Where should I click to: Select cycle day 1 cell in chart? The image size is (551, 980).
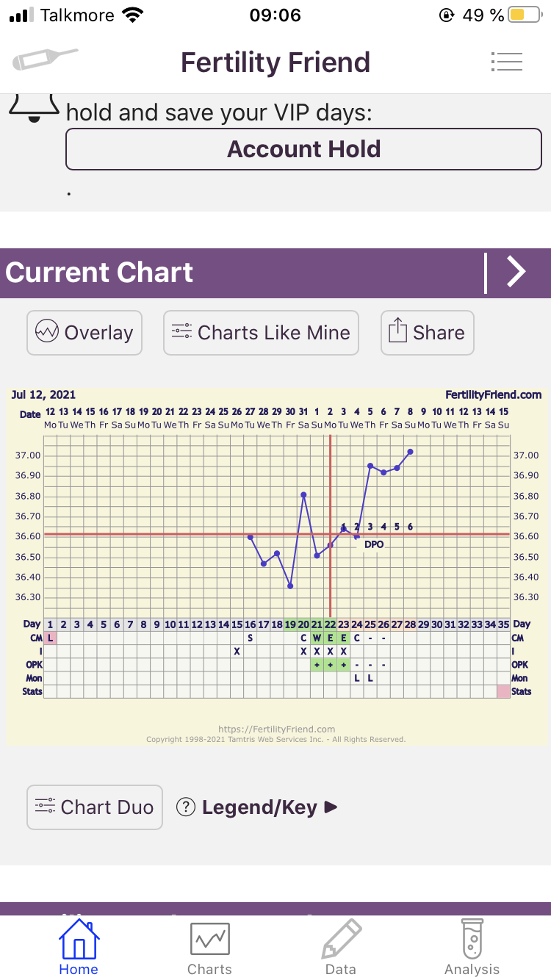pyautogui.click(x=50, y=624)
